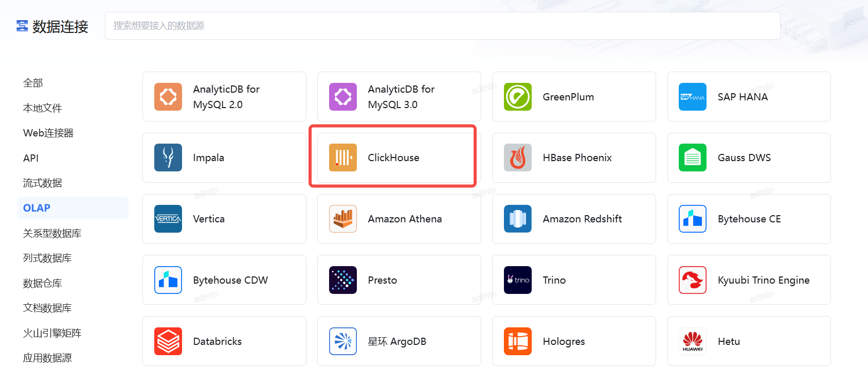
Task: Switch to the 全部 category
Action: [x=33, y=83]
